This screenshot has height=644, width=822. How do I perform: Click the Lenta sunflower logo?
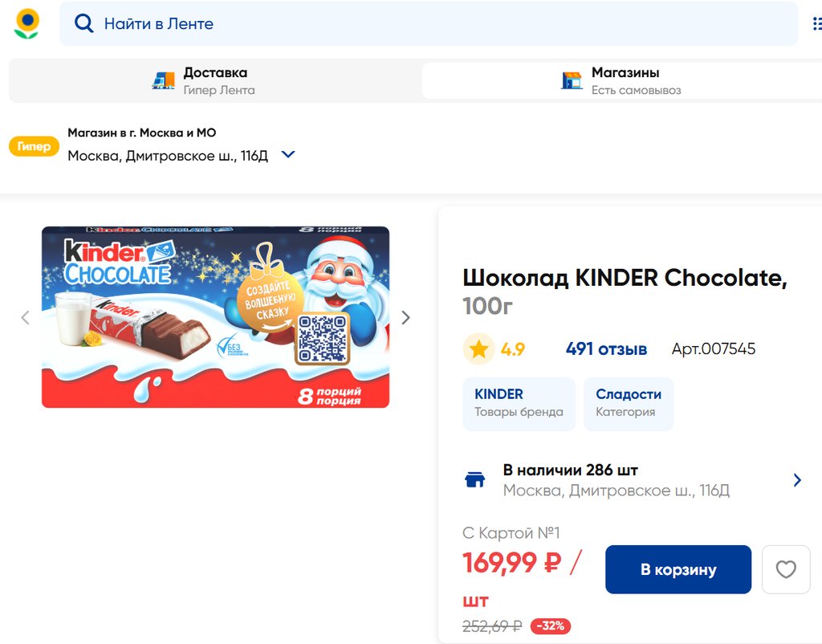click(26, 23)
